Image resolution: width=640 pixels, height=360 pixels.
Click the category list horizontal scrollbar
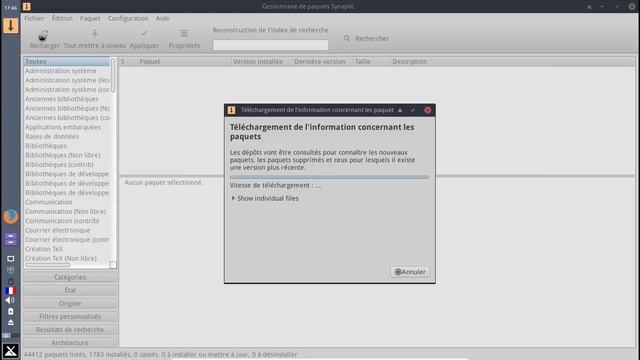(48, 265)
